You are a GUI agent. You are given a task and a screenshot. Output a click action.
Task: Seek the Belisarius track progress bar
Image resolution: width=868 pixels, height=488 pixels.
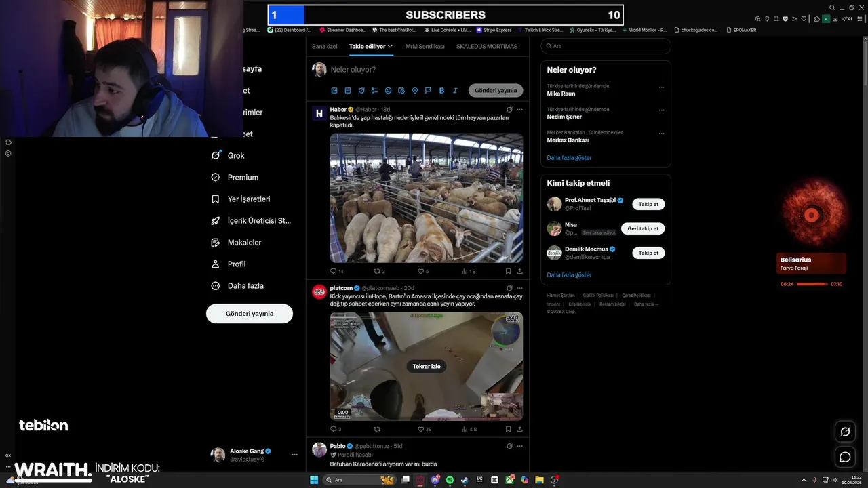point(812,284)
